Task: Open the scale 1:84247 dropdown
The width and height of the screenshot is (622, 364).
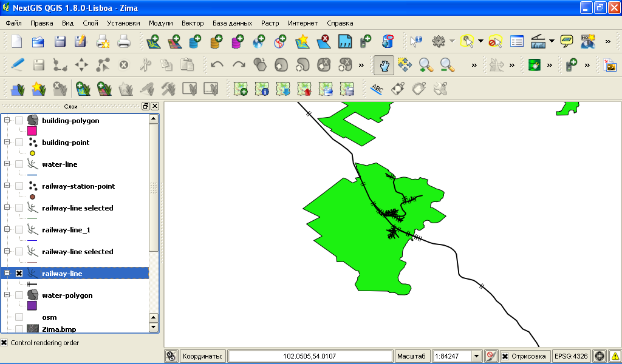Action: (x=476, y=356)
